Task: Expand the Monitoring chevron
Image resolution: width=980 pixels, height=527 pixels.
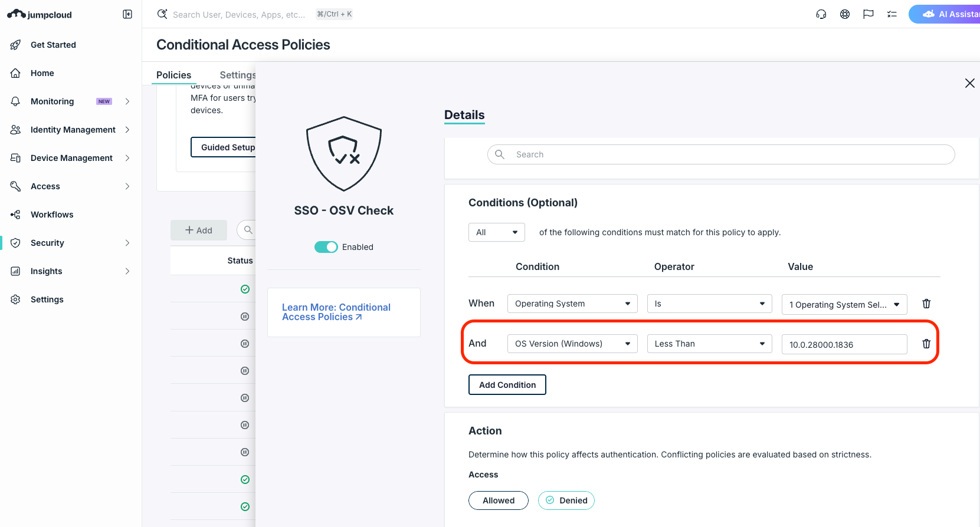Action: (x=127, y=101)
